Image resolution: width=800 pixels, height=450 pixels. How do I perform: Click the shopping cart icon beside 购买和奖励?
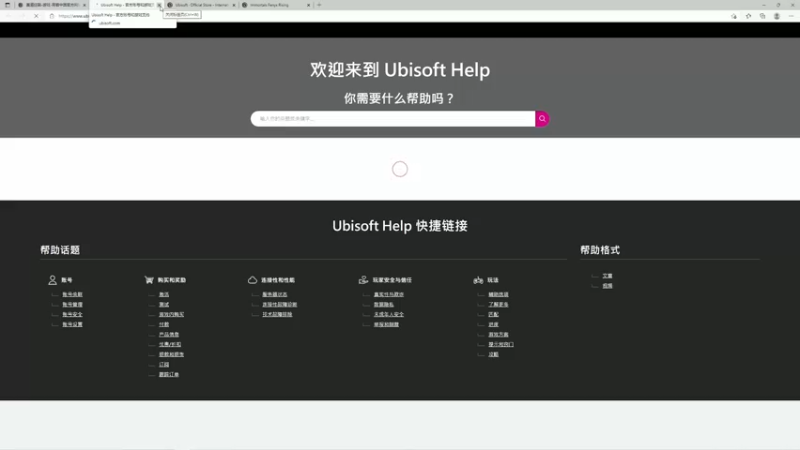[x=149, y=280]
